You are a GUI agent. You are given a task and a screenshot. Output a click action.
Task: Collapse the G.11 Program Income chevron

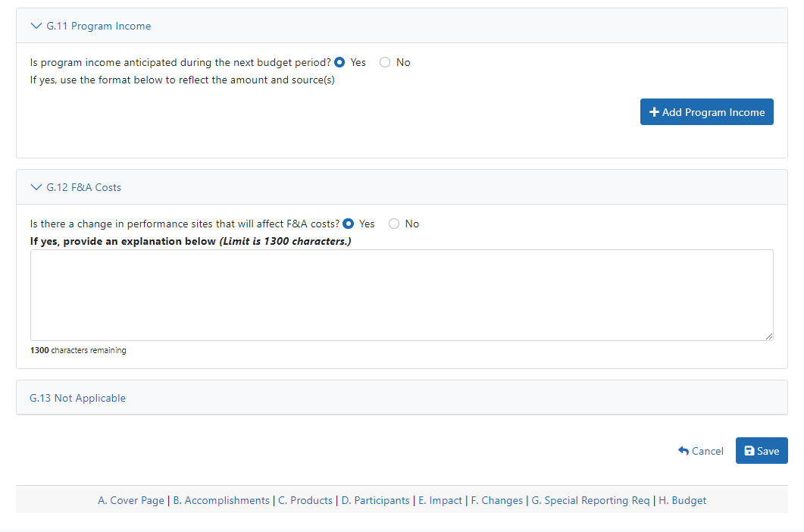coord(36,26)
